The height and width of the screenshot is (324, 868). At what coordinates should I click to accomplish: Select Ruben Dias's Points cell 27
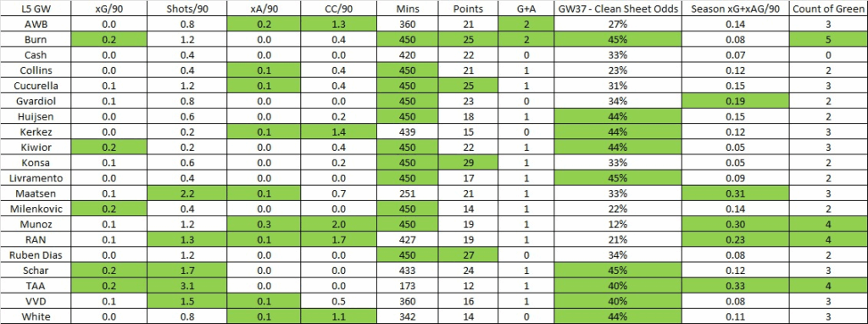pos(468,254)
